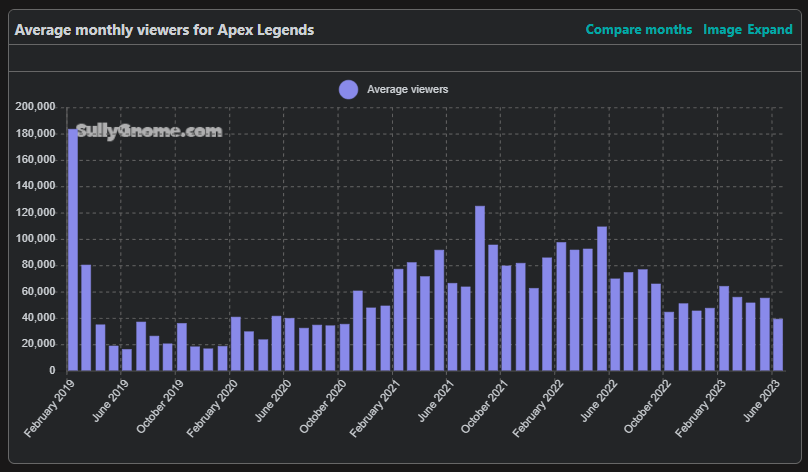Click the February 2023 axis label
Image resolution: width=808 pixels, height=472 pixels.
tap(701, 409)
